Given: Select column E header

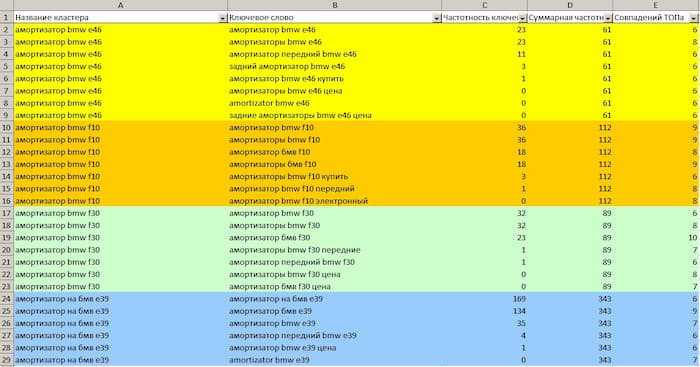Looking at the screenshot, I should [655, 5].
